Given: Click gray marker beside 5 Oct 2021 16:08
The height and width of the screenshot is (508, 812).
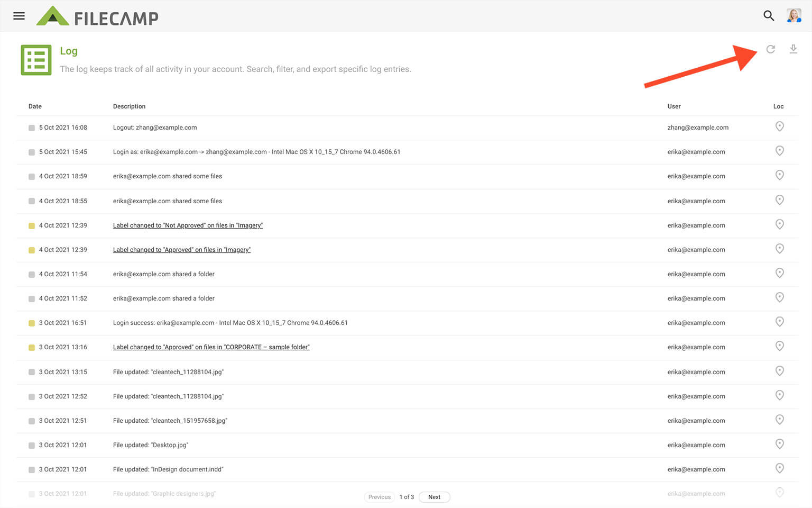Looking at the screenshot, I should [32, 128].
